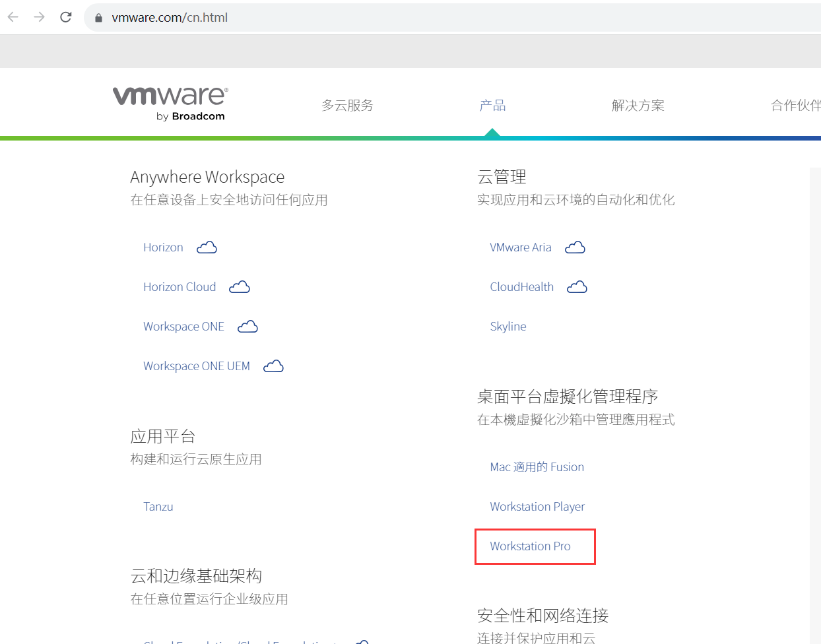
Task: Click the cloud icon beside CloudHealth
Action: pyautogui.click(x=577, y=287)
